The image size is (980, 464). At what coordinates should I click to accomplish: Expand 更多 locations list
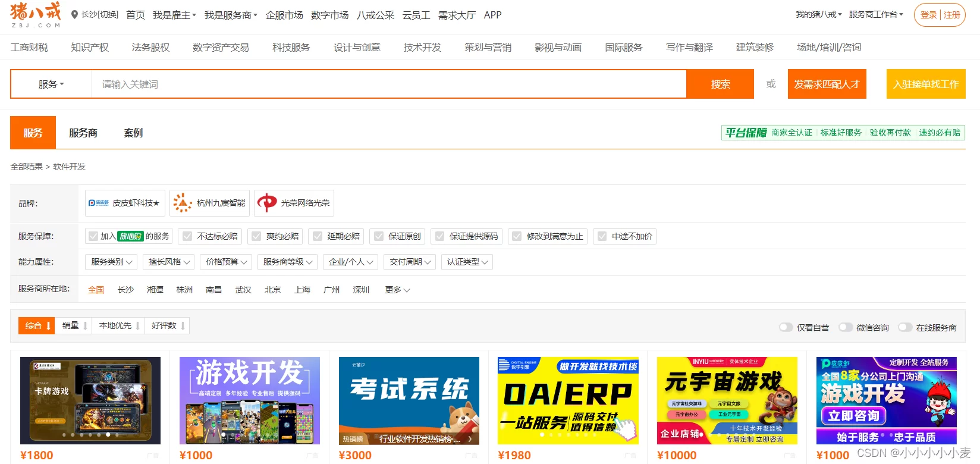(397, 290)
